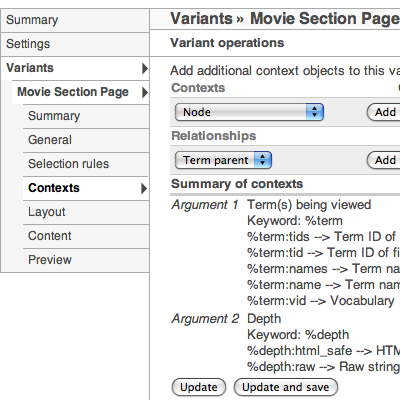Open Selection rules in sidebar
The height and width of the screenshot is (400, 400).
coord(86,164)
